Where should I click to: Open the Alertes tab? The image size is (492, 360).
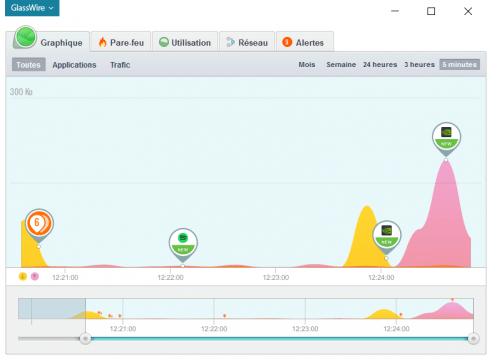coord(305,42)
